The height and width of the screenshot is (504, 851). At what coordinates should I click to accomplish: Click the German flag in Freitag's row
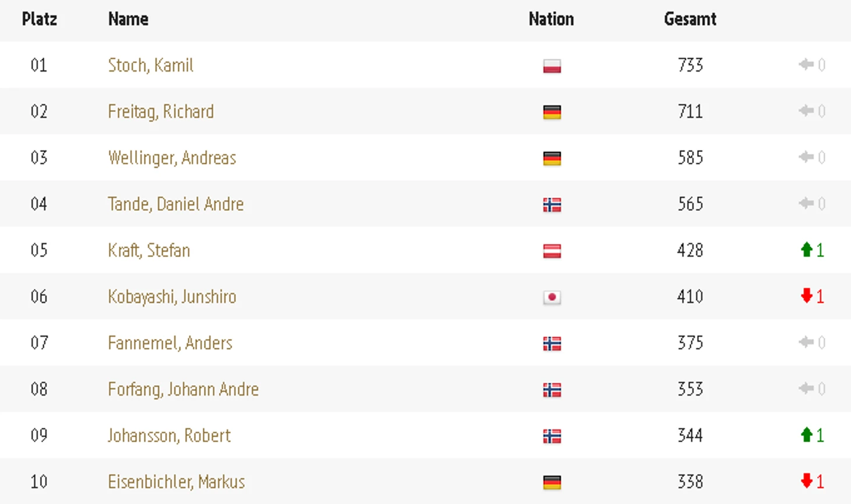pos(551,112)
